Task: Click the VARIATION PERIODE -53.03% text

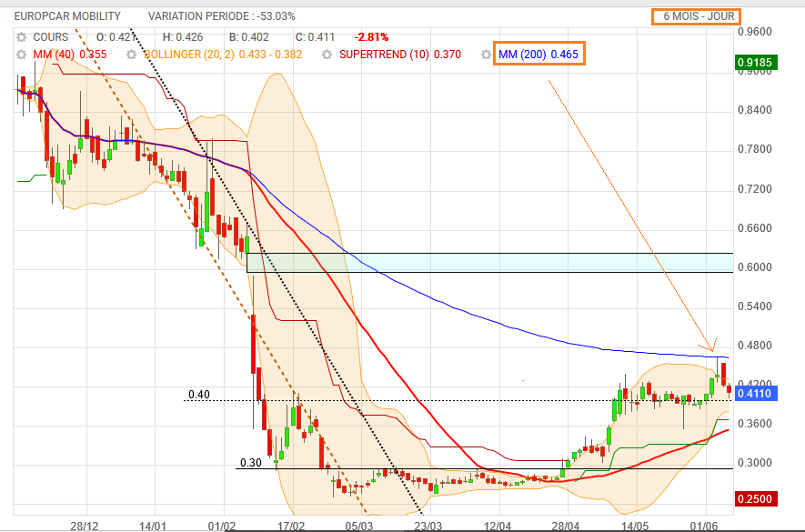Action: 222,16
